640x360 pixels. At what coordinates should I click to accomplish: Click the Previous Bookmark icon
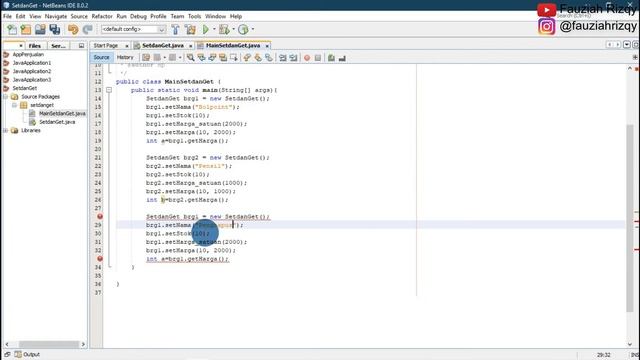coord(247,58)
